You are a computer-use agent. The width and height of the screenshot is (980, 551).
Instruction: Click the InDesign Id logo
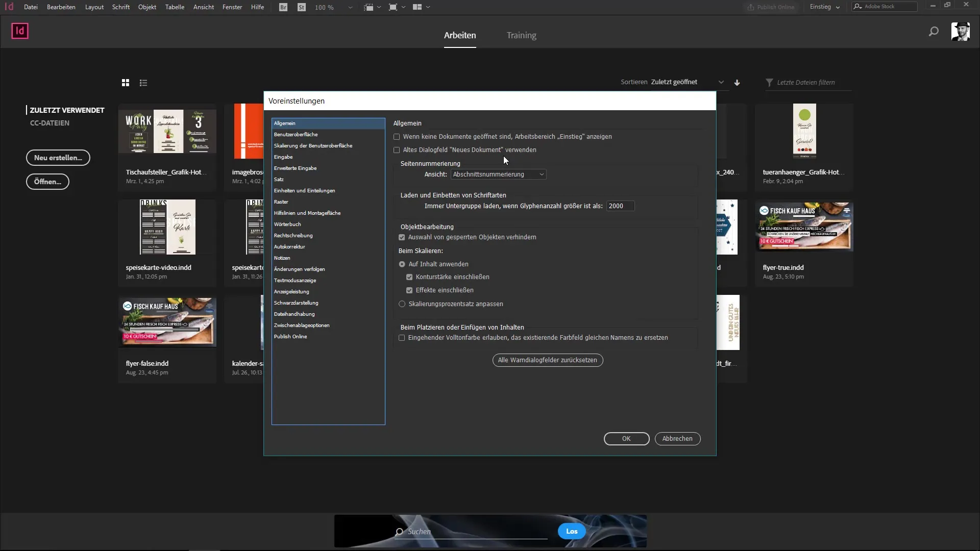(20, 31)
